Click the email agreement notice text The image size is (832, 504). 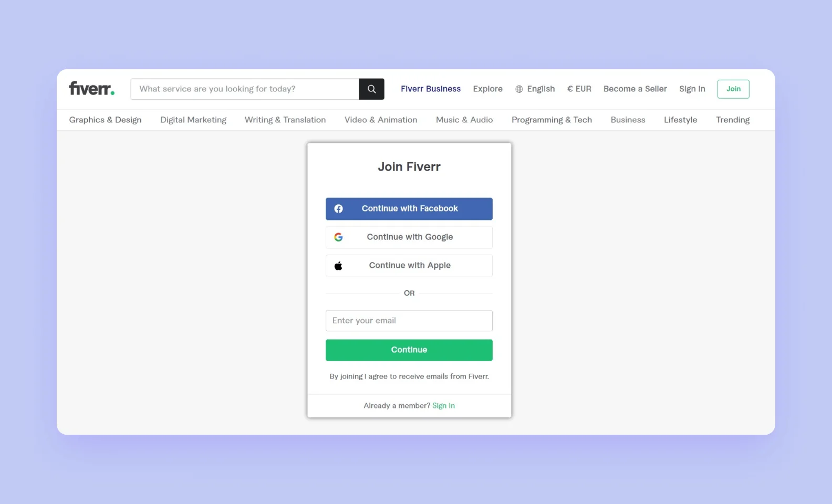pos(409,376)
